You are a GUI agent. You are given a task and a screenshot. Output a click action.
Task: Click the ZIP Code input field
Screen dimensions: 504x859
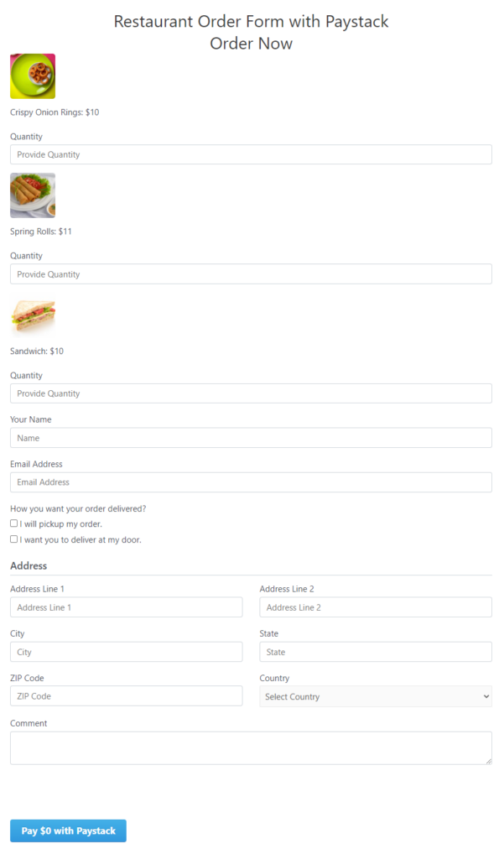126,695
